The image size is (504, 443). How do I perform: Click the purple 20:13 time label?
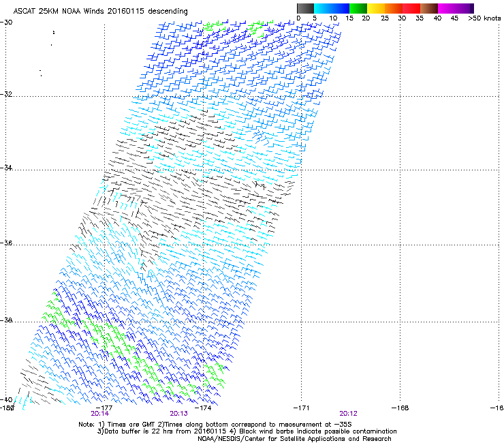178,414
